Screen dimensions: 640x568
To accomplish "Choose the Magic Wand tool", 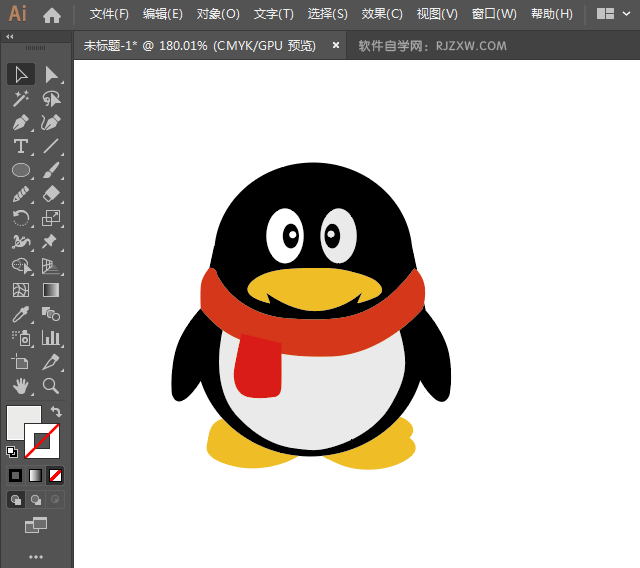I will pyautogui.click(x=21, y=98).
